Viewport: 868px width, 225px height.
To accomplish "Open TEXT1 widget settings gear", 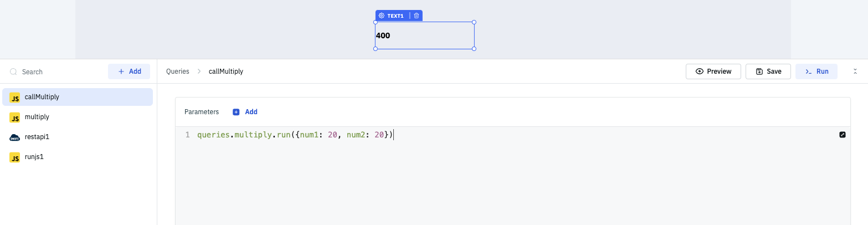I will [382, 16].
